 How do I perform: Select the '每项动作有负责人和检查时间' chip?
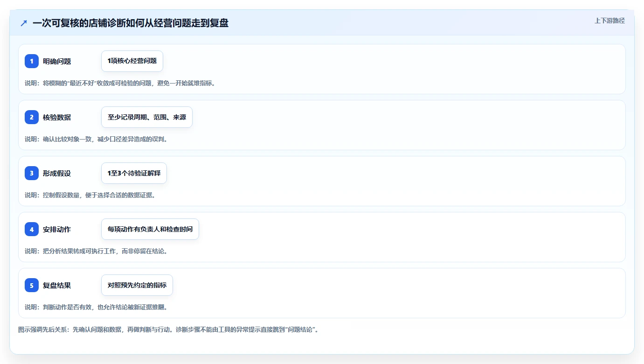(150, 229)
